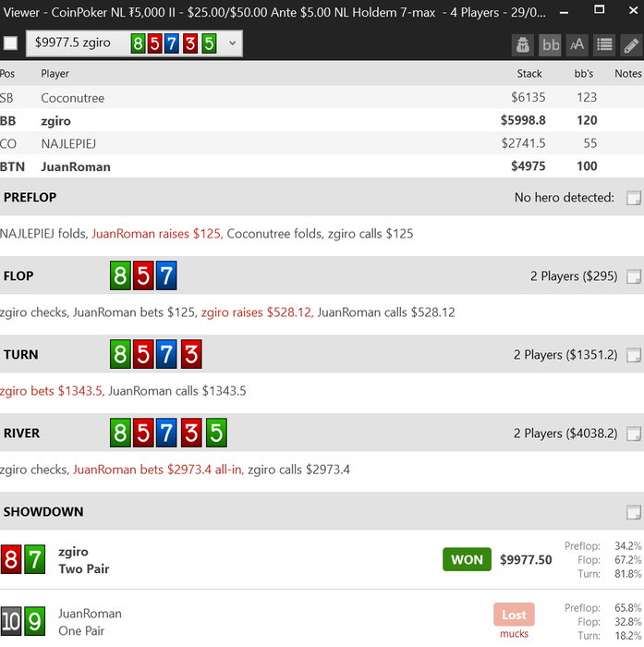Viewport: 644px width, 647px height.
Task: Click 'JuanRoman raises $125' preflop action
Action: click(157, 234)
